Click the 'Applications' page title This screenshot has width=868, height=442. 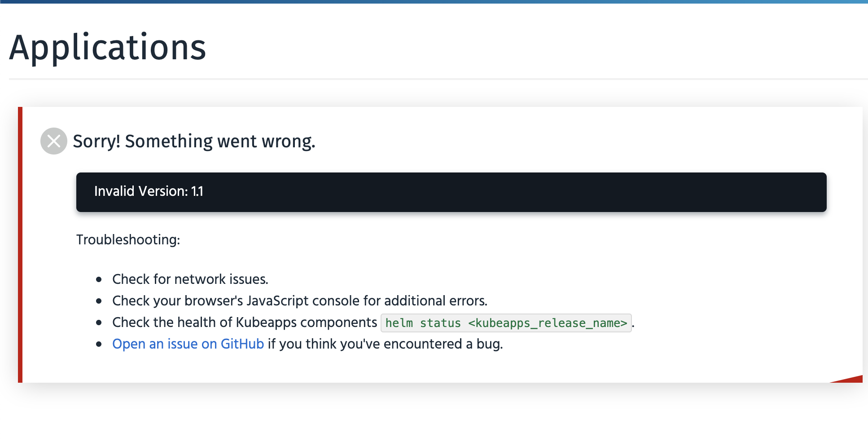[x=108, y=47]
